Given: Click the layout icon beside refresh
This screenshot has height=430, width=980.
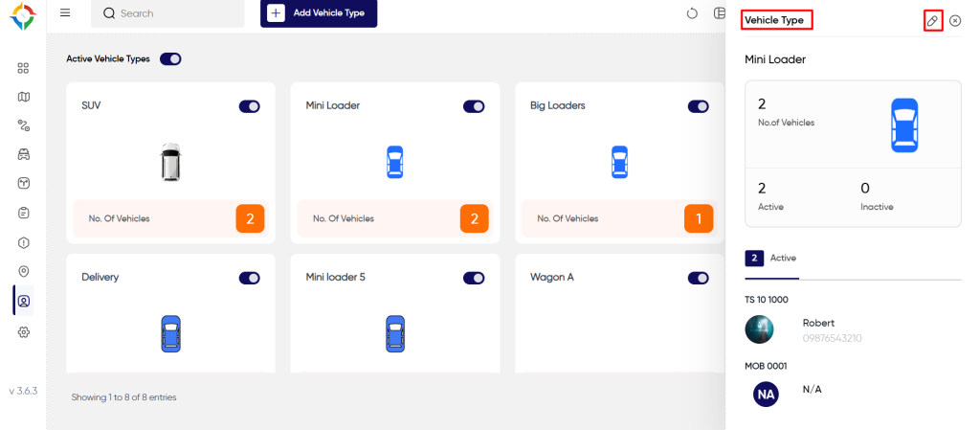Looking at the screenshot, I should pos(720,13).
